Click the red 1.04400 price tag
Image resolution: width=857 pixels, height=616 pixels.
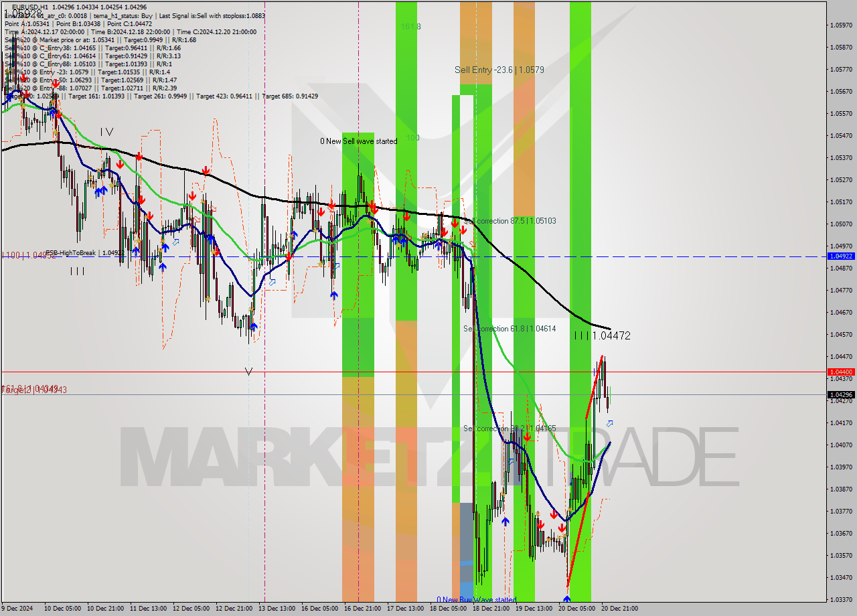coord(841,372)
